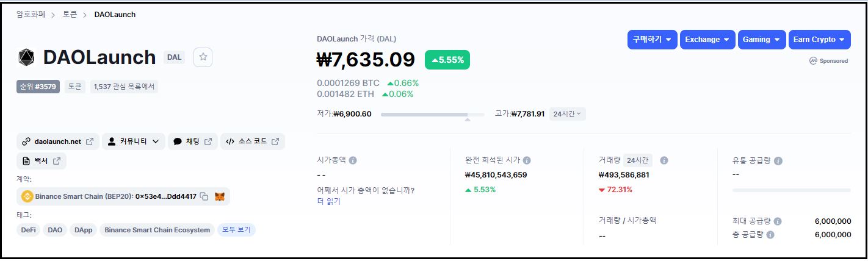This screenshot has height=261, width=868.
Task: Open the 커뮤니티 dropdown
Action: pos(133,141)
